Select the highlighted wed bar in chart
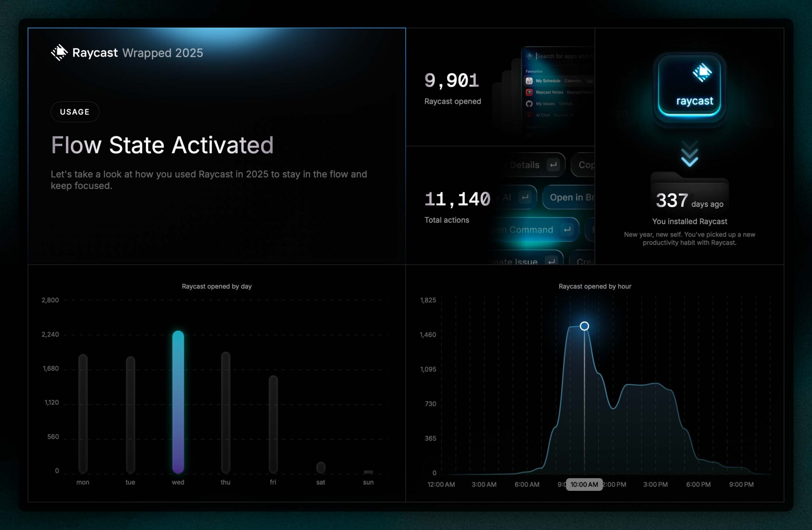Viewport: 812px width, 530px height. (x=178, y=402)
